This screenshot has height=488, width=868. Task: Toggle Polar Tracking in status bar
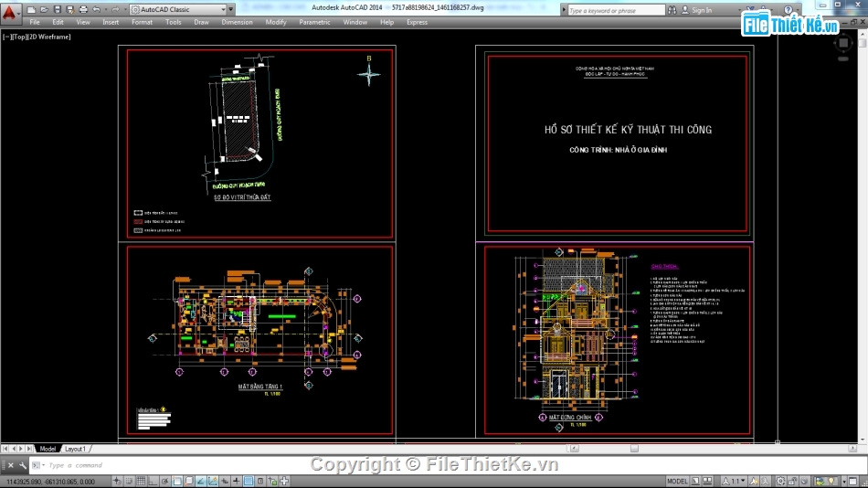coord(165,482)
